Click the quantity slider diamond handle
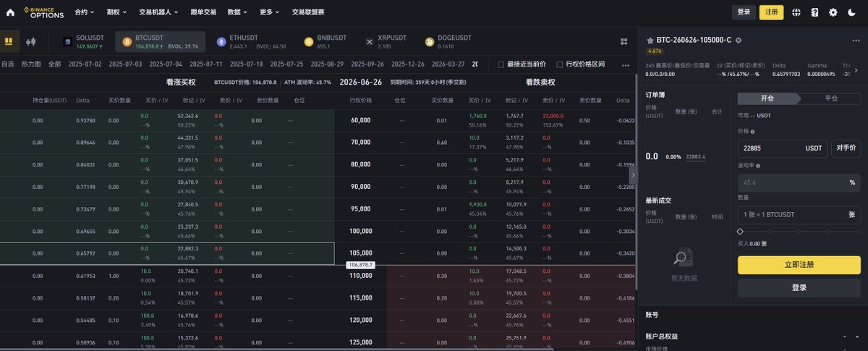This screenshot has height=351, width=868. (740, 232)
